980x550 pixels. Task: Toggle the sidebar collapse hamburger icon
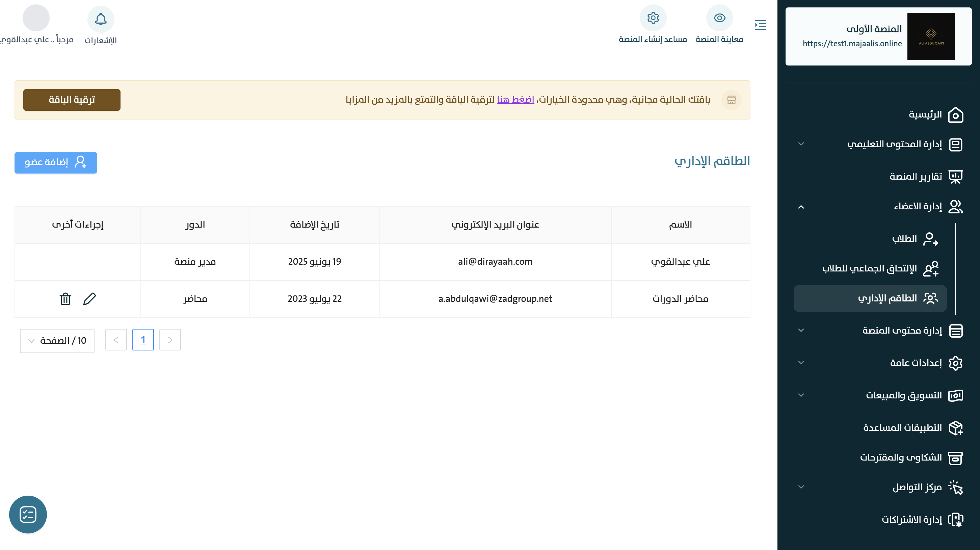760,25
